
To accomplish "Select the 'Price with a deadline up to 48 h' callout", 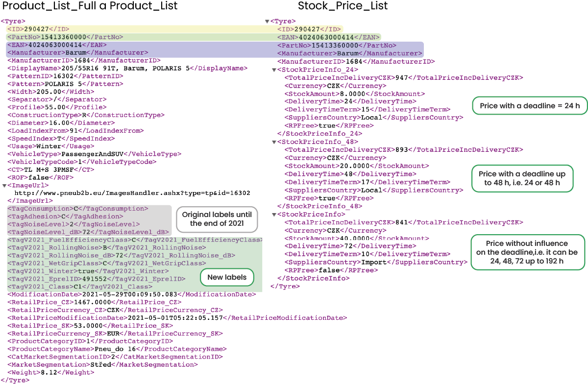I will coord(522,178).
